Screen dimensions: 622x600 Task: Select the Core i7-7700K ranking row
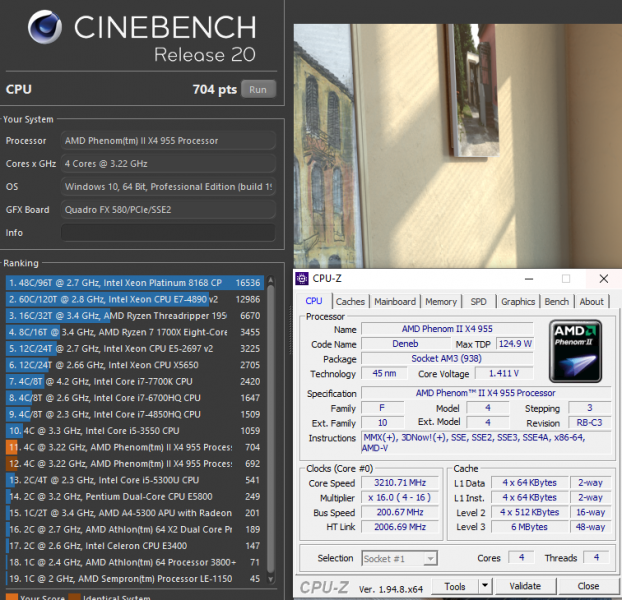(135, 381)
